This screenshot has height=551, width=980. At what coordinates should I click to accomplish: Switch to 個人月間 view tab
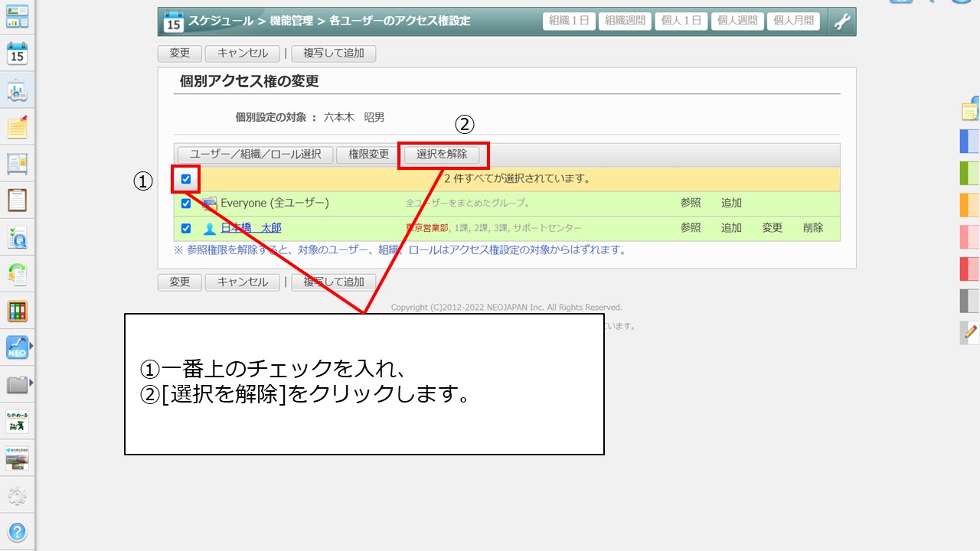coord(793,21)
